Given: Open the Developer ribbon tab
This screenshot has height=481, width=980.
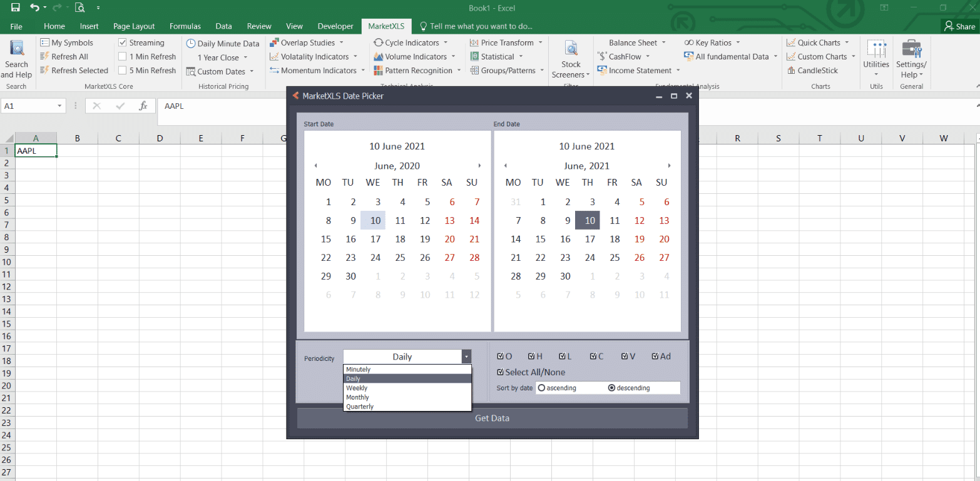Looking at the screenshot, I should coord(335,26).
